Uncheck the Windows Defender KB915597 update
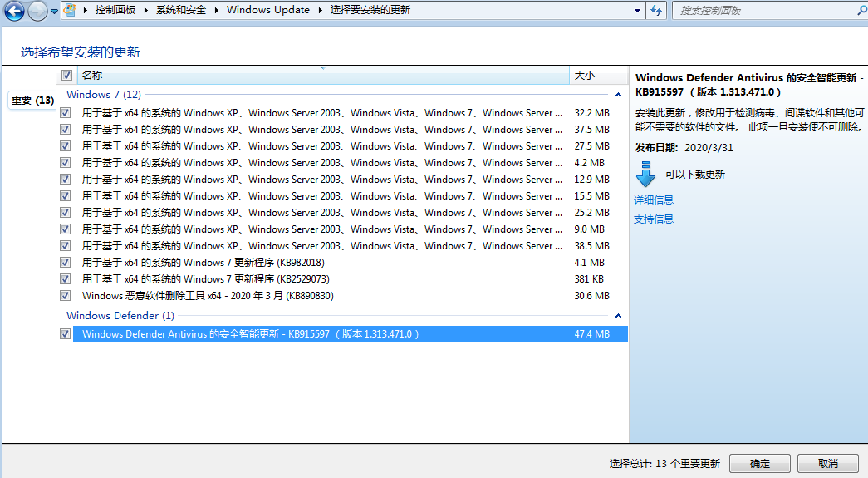Image resolution: width=868 pixels, height=478 pixels. (x=66, y=334)
